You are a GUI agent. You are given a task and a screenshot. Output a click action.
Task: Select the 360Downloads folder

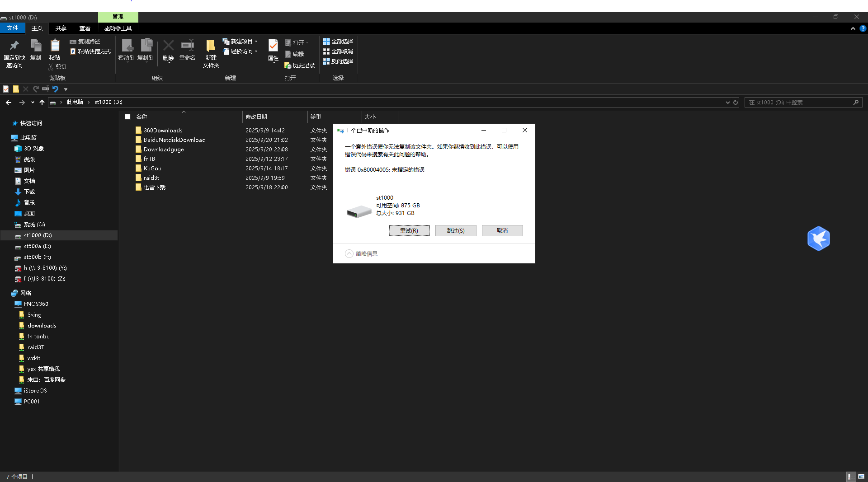[163, 131]
